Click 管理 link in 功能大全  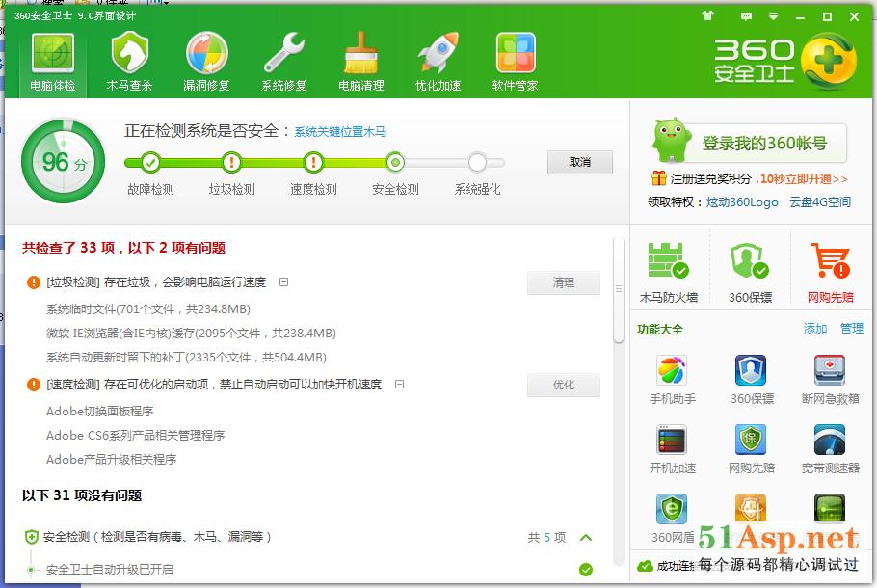(852, 329)
